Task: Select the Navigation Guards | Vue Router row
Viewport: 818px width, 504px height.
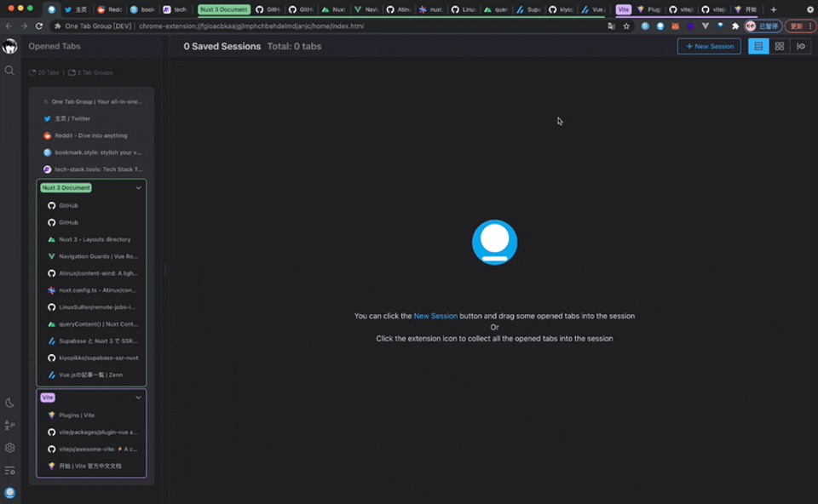Action: coord(92,256)
